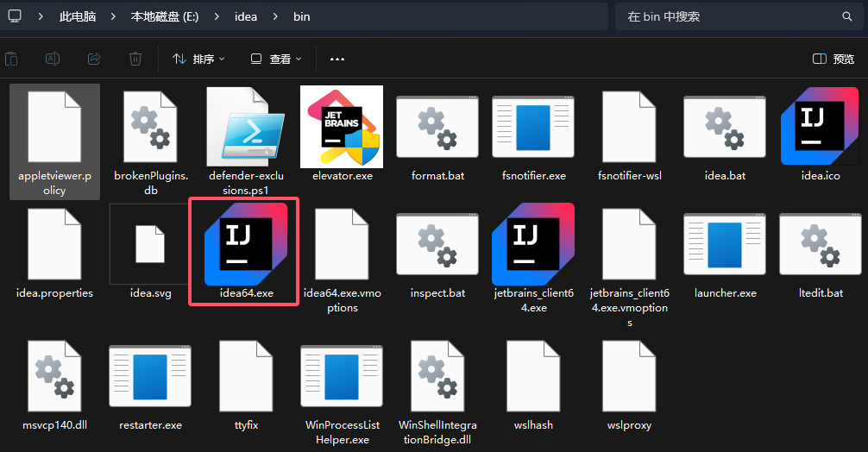
Task: Click the bin breadcrumb folder
Action: coord(302,16)
